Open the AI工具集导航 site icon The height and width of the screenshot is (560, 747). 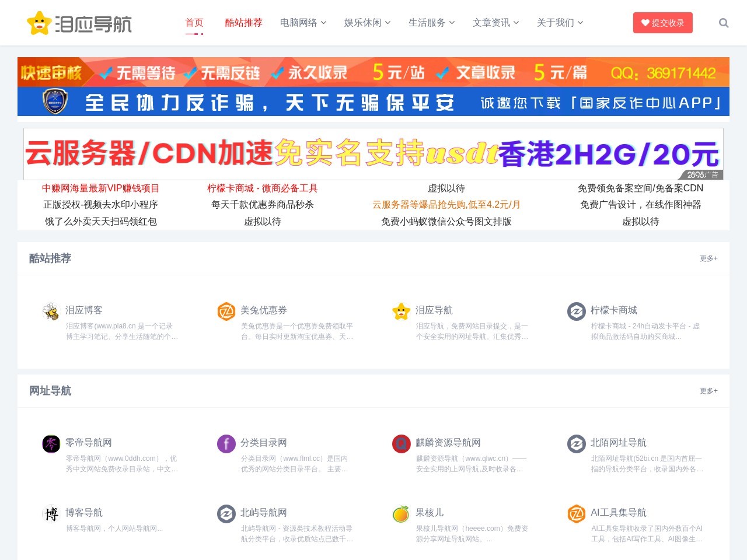pyautogui.click(x=576, y=514)
